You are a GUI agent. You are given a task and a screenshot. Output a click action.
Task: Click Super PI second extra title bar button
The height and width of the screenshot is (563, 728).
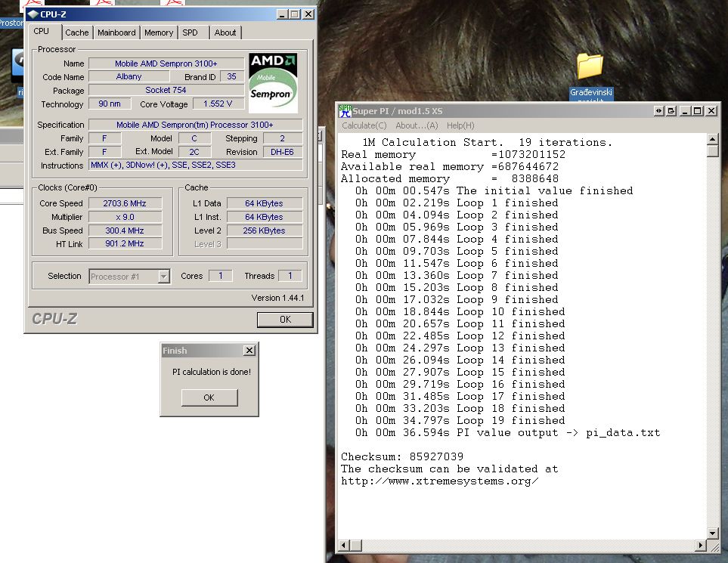(671, 111)
